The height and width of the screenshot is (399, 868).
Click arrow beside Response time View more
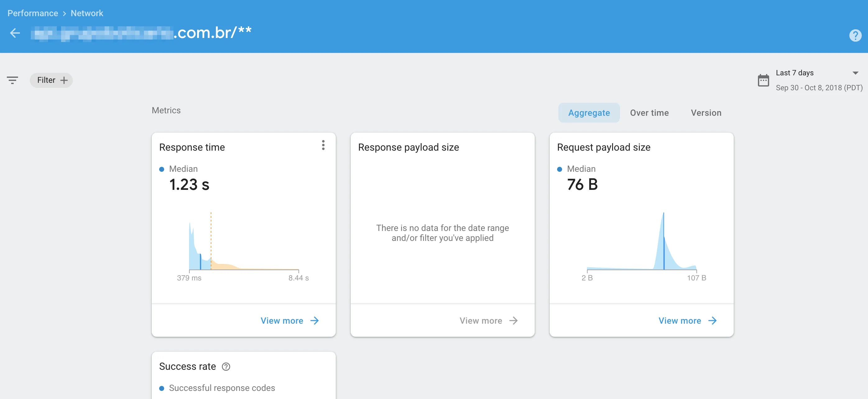(x=314, y=321)
